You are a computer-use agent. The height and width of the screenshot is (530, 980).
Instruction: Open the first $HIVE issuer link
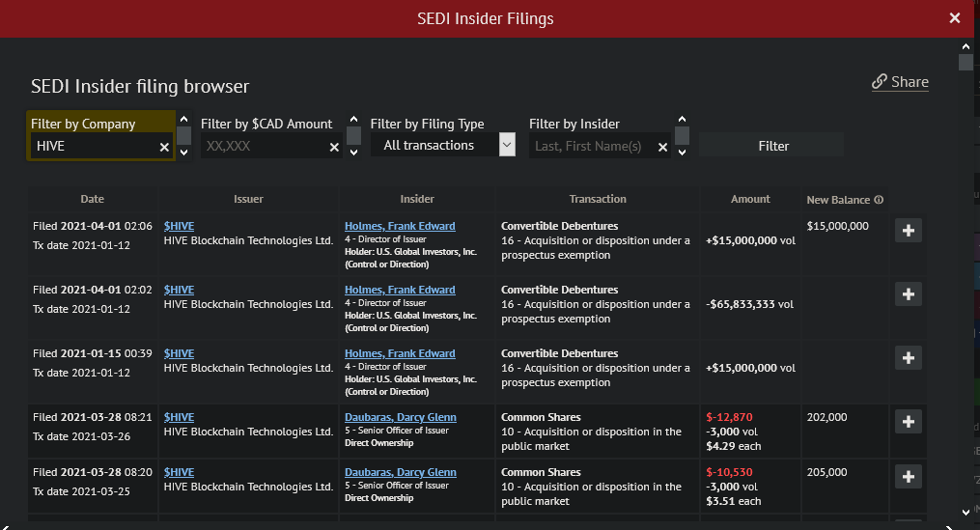click(179, 226)
